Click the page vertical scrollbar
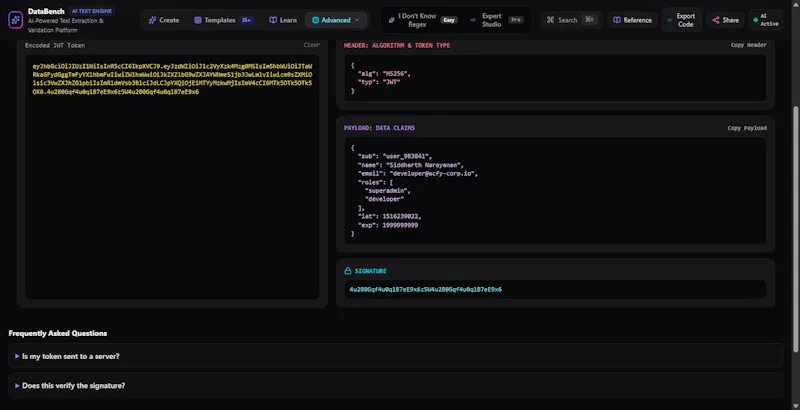800x410 pixels. [x=796, y=228]
